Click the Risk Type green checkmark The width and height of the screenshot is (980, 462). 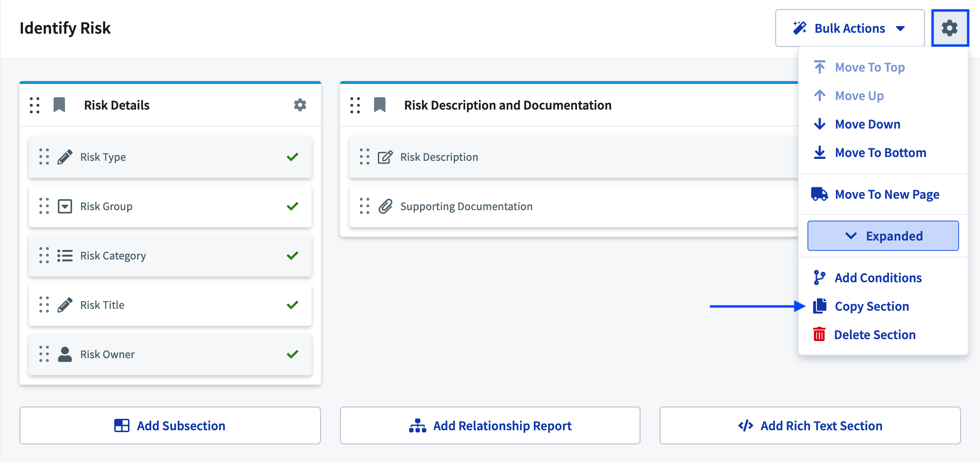coord(293,157)
